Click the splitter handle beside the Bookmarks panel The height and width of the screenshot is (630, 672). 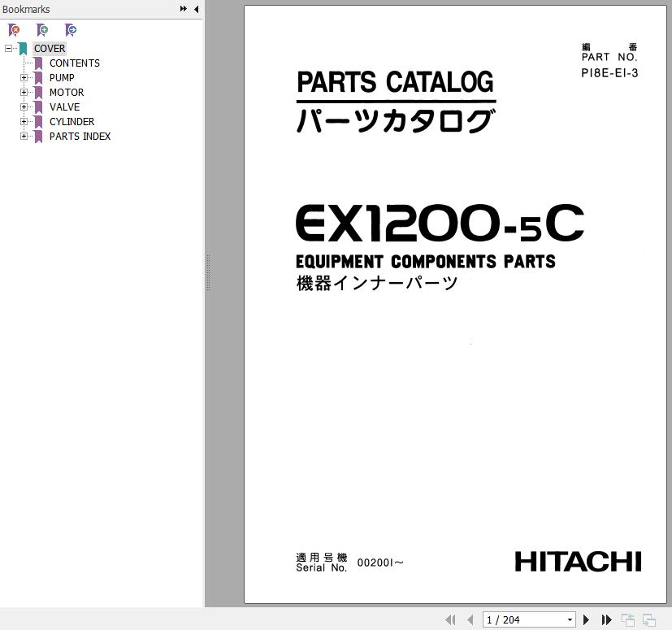click(x=208, y=273)
